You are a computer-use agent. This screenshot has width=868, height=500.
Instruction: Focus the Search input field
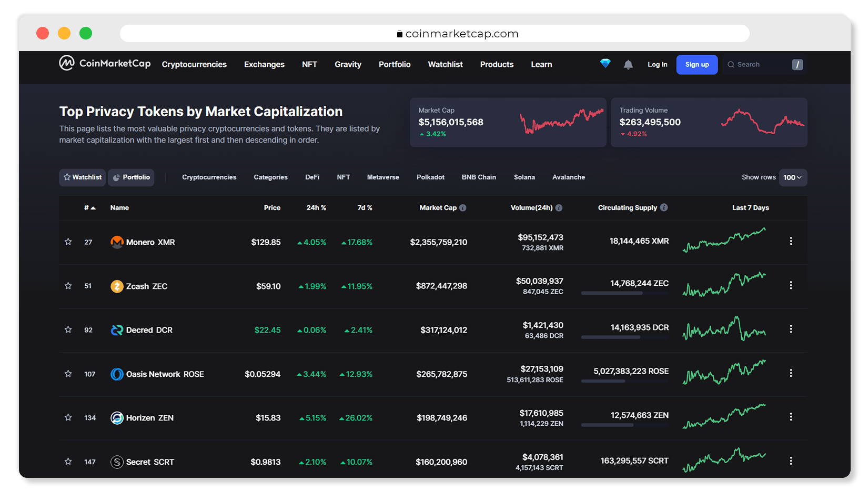764,65
